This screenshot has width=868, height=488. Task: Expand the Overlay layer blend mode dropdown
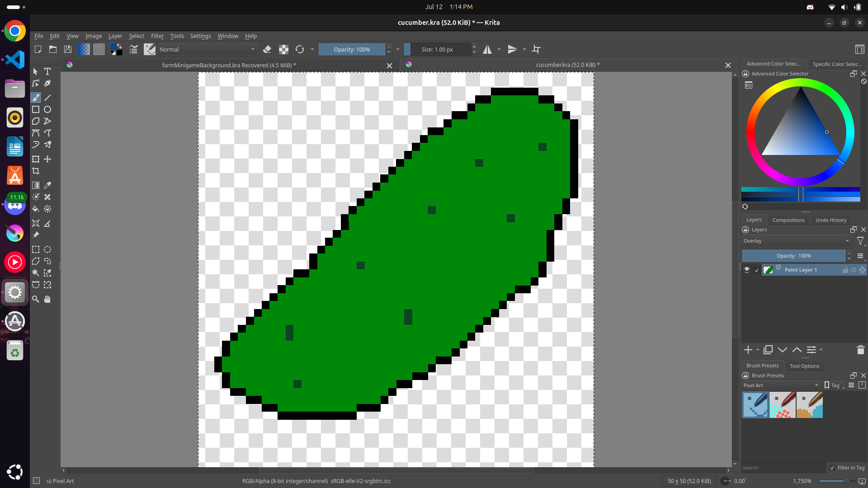coord(796,241)
